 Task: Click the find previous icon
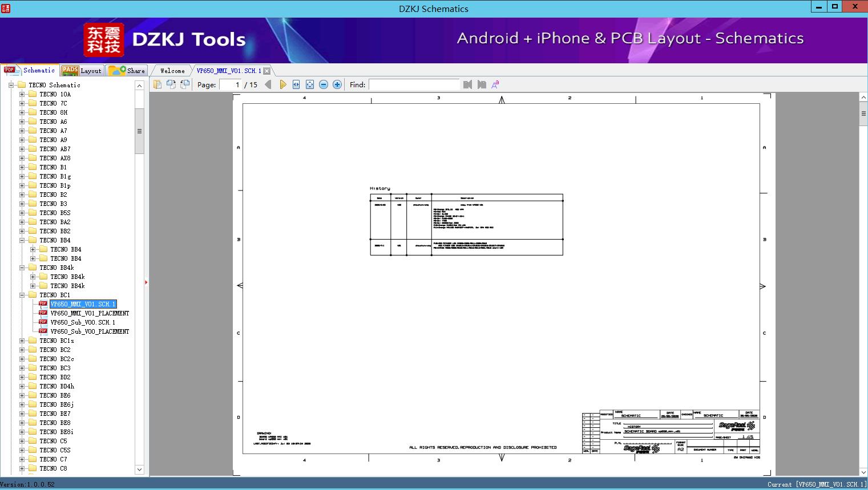pos(468,84)
